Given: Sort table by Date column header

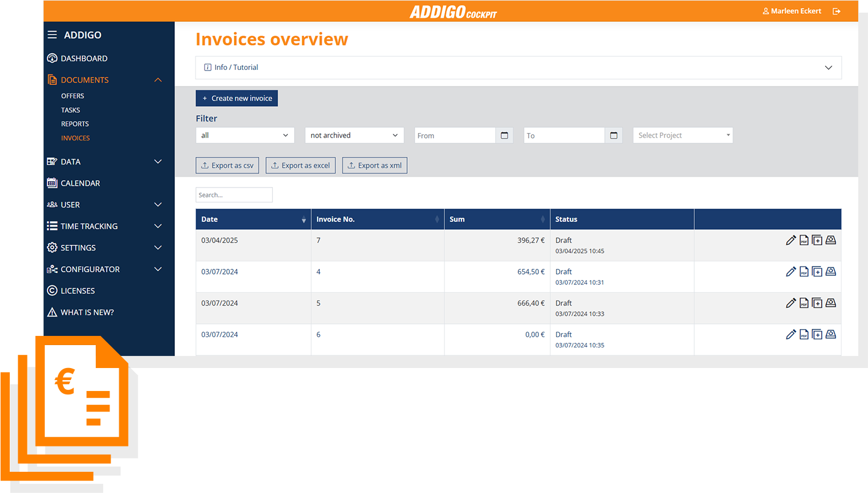Looking at the screenshot, I should (x=253, y=220).
